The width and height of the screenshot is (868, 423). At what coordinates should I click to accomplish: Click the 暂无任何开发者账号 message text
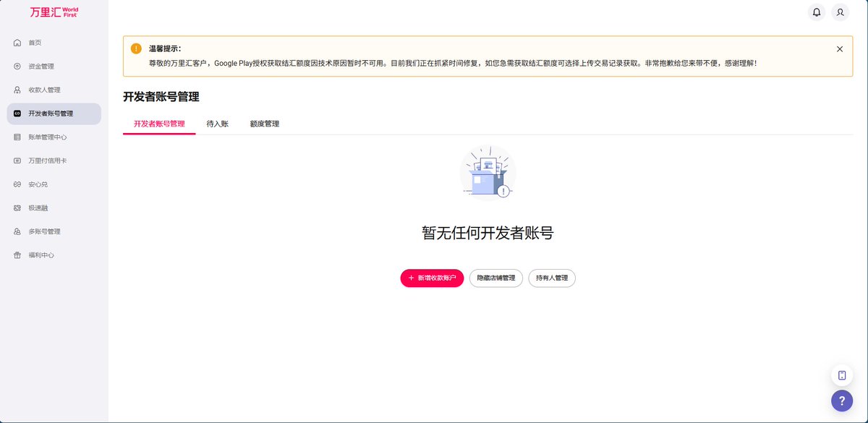[x=488, y=233]
